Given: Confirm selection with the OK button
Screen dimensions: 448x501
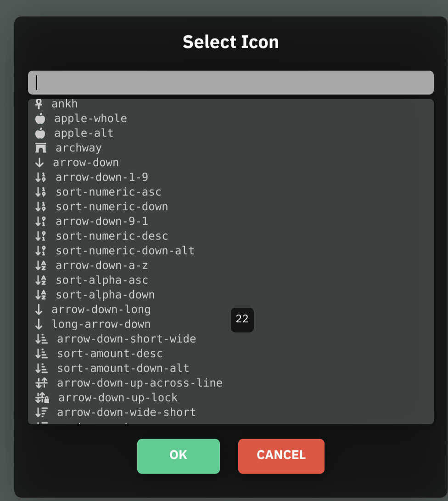Looking at the screenshot, I should click(179, 456).
